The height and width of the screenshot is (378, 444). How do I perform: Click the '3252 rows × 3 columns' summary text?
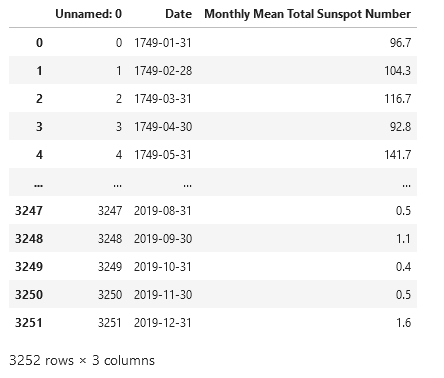click(82, 360)
